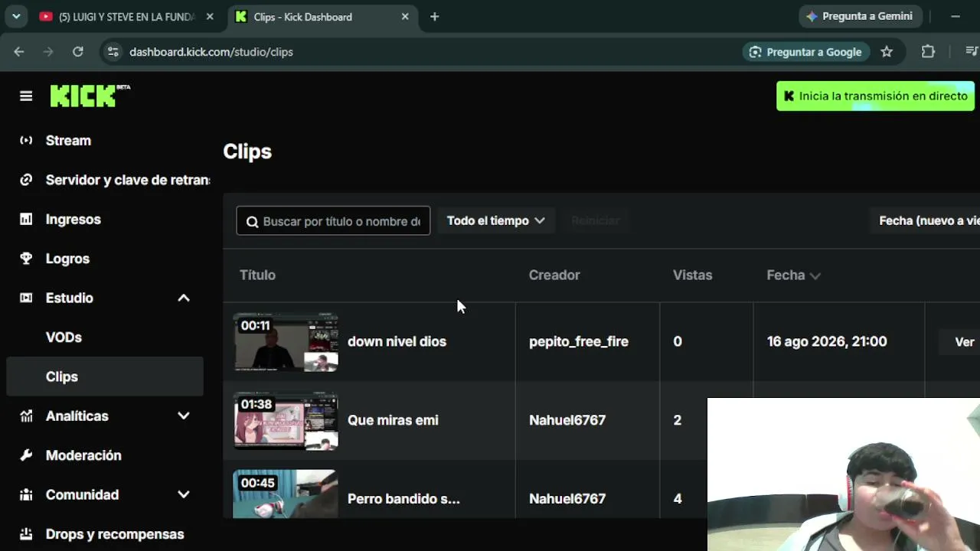This screenshot has height=551, width=980.
Task: Click creator 'pepito_free_fire'
Action: pos(579,341)
